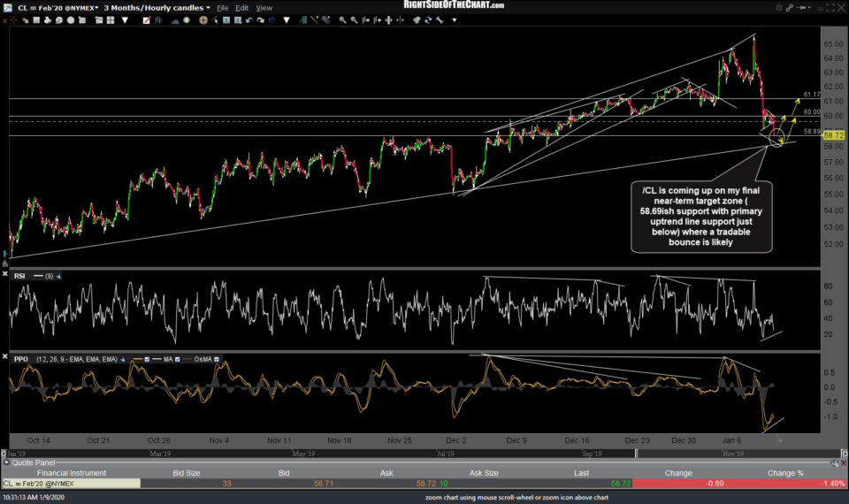Click the Quote Panel search icon
The image size is (849, 504).
point(833,462)
